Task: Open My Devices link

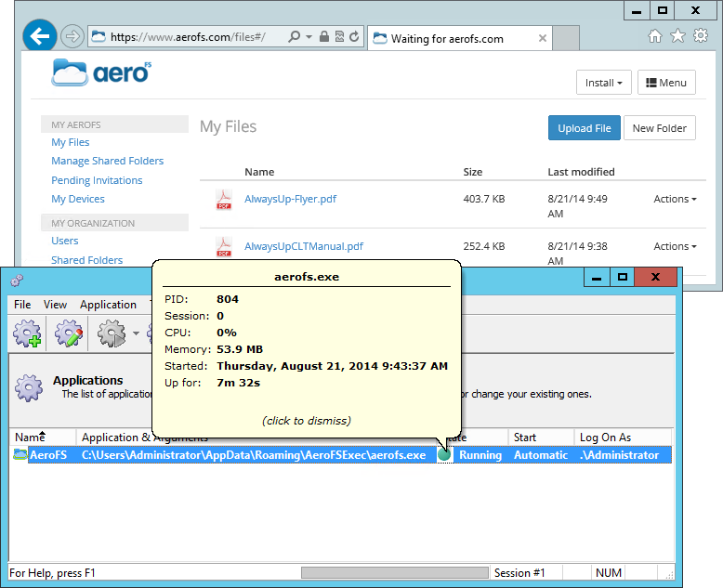Action: pos(78,199)
